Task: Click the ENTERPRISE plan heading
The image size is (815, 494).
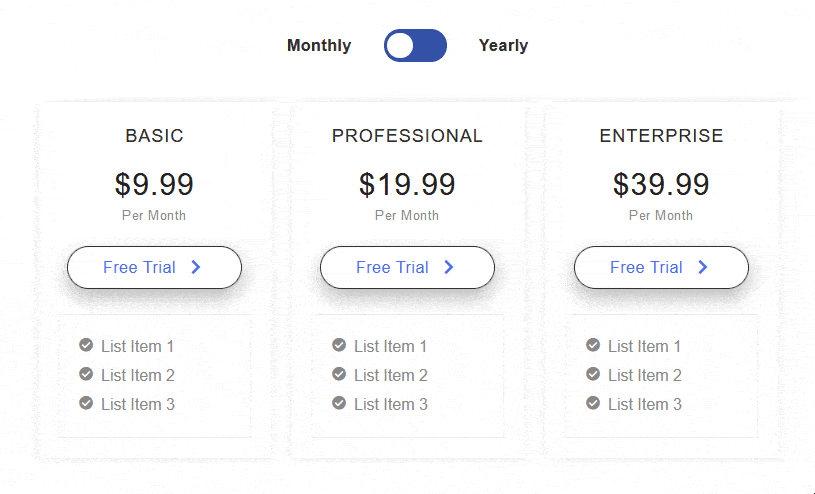Action: pyautogui.click(x=661, y=136)
